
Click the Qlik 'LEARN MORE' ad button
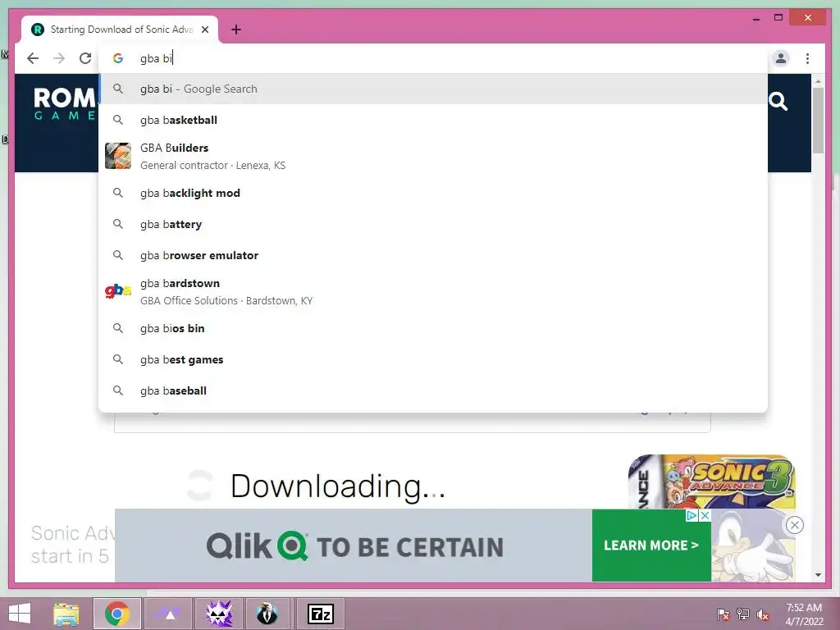pyautogui.click(x=651, y=546)
